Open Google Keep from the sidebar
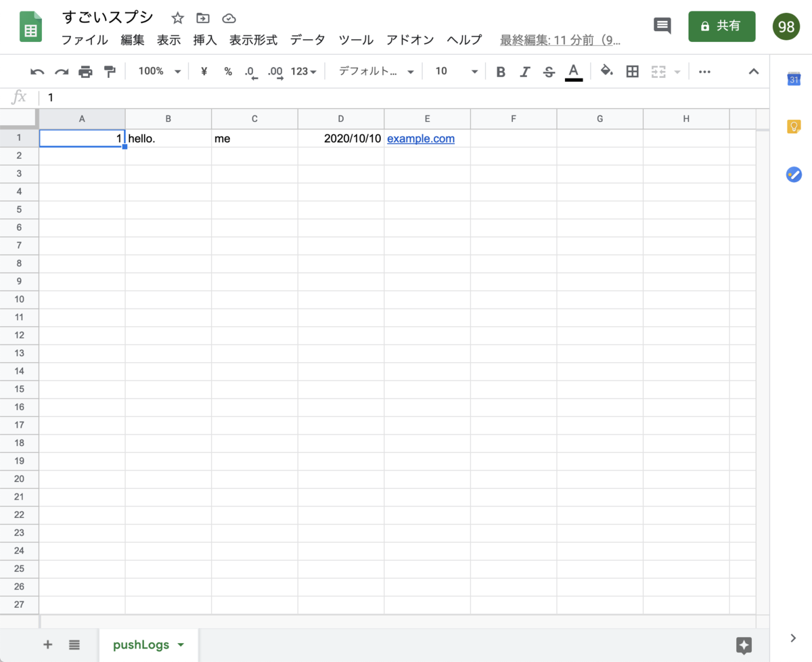The image size is (812, 662). coord(793,127)
